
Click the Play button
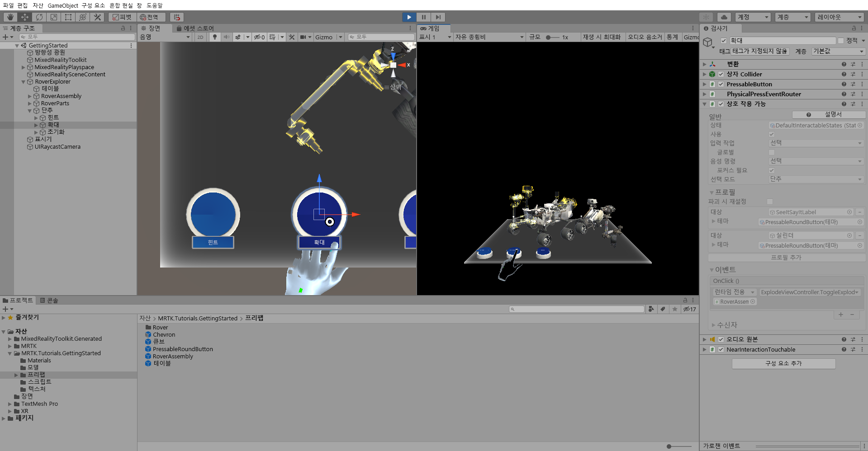[409, 17]
